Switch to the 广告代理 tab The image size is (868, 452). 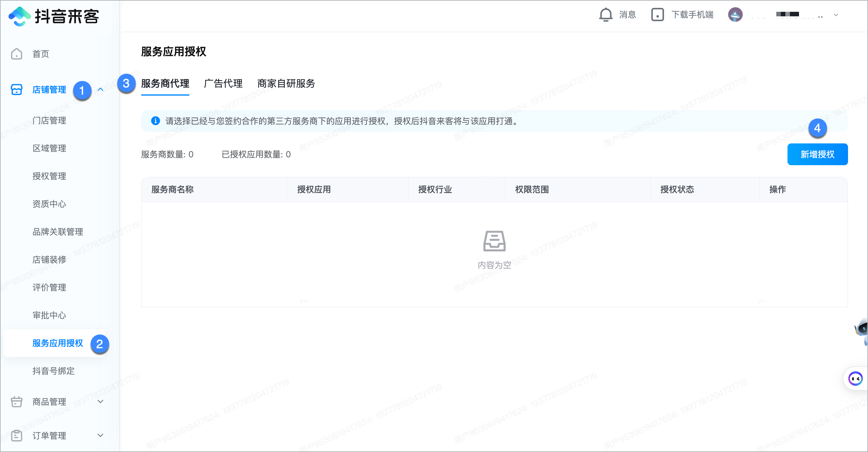coord(223,84)
